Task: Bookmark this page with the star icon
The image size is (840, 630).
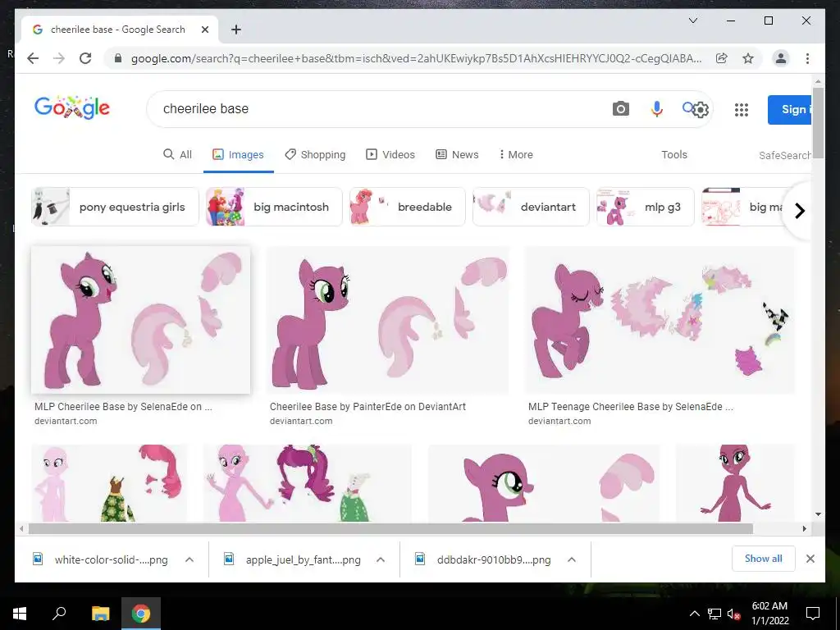Action: point(748,58)
